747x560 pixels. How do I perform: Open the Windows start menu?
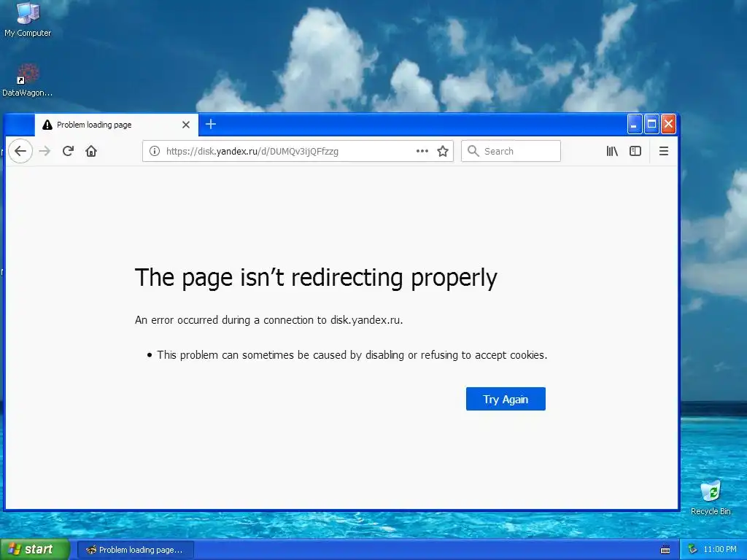pyautogui.click(x=35, y=549)
